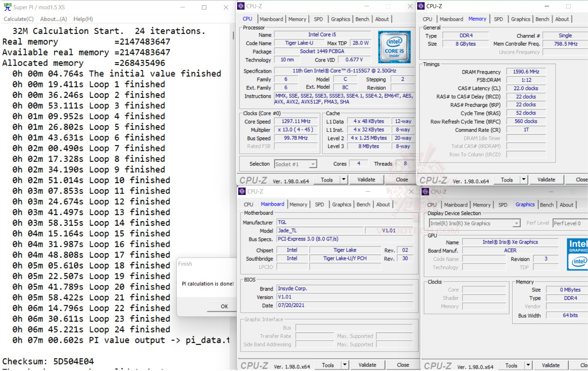Click the Perf Level 0 field
This screenshot has width=588, height=371.
click(x=569, y=223)
